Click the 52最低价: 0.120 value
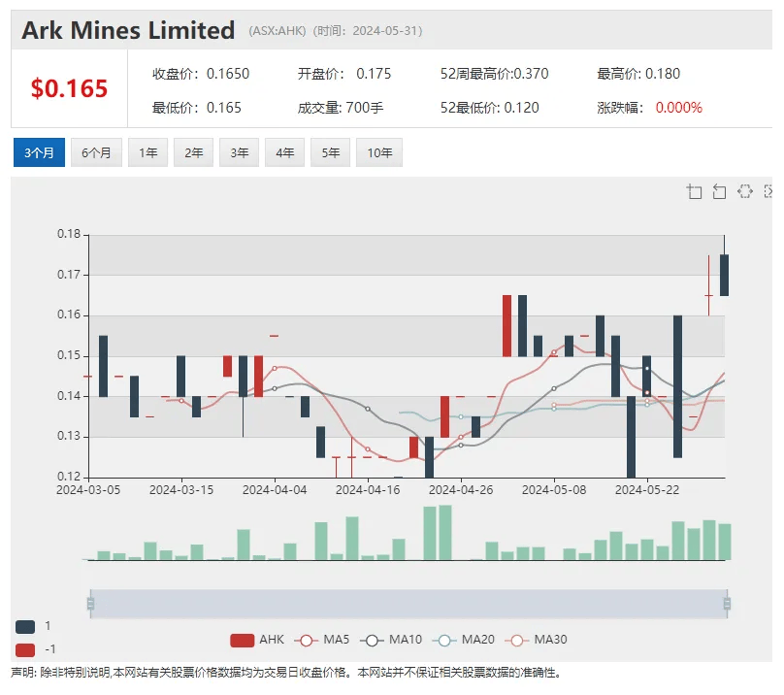Viewport: 784px width, 695px height. pos(489,108)
